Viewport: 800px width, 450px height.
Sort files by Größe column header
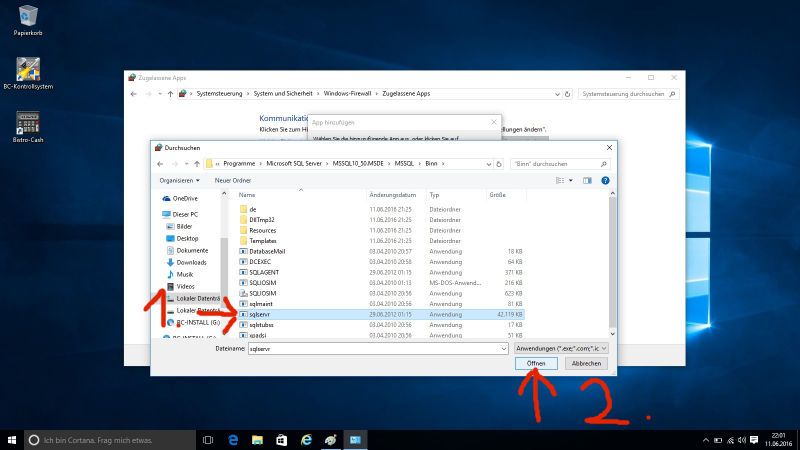point(498,194)
